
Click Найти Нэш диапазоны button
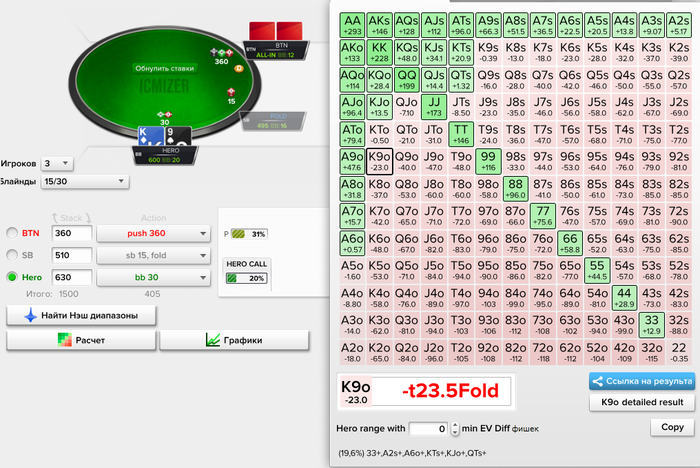(x=81, y=315)
